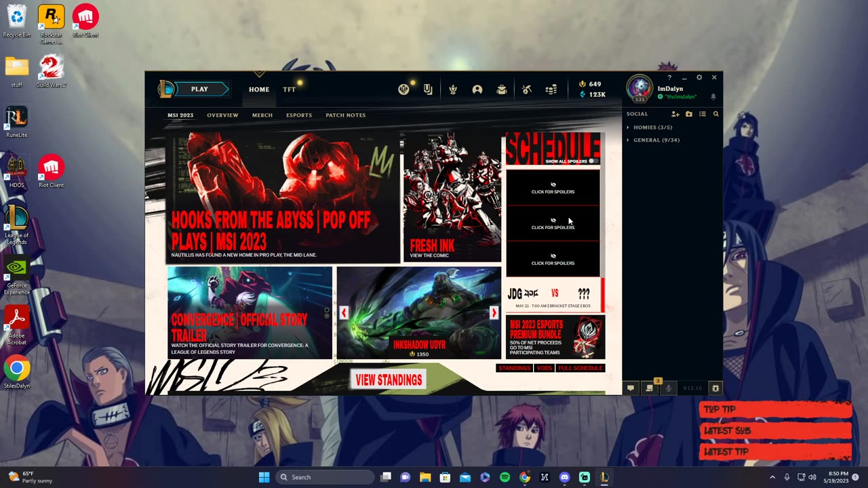Open the help question mark icon
This screenshot has width=868, height=488.
coord(669,77)
